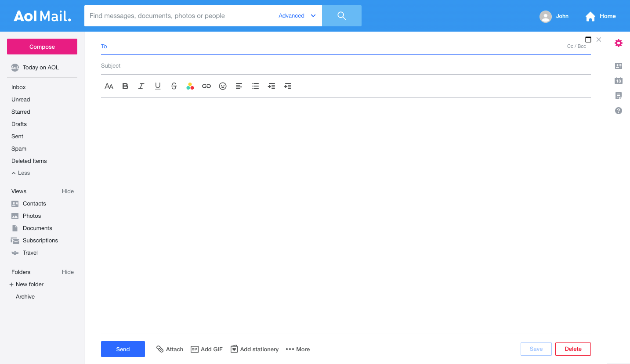Click in the message body area
The image size is (630, 364).
pyautogui.click(x=346, y=215)
